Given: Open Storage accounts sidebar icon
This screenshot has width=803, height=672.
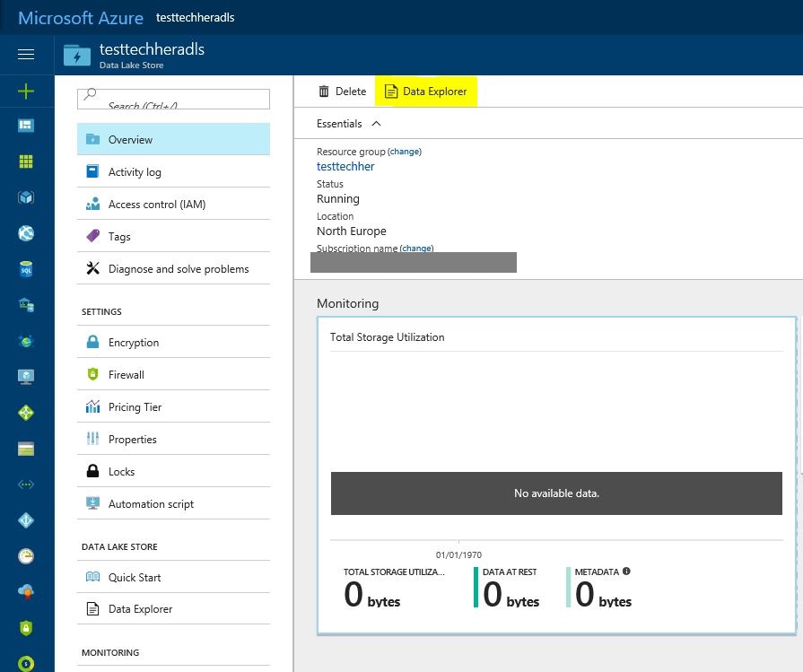Looking at the screenshot, I should pyautogui.click(x=26, y=449).
